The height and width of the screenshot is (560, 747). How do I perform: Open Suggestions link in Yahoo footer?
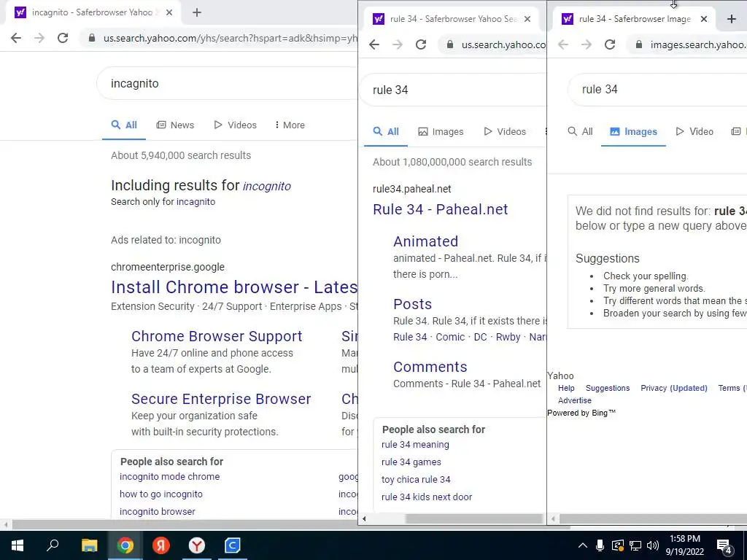pyautogui.click(x=608, y=388)
